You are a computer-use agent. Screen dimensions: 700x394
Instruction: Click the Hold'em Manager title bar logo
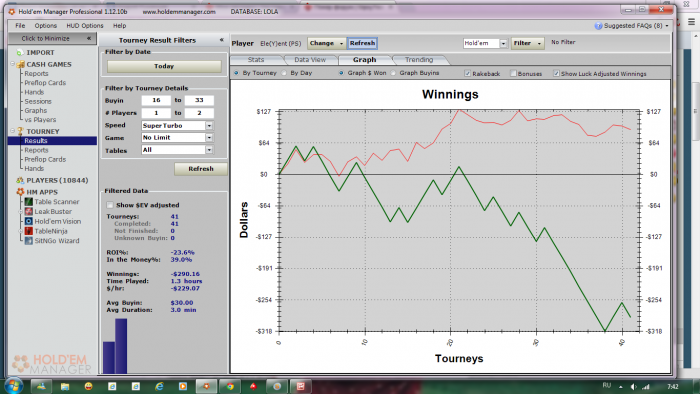point(12,12)
